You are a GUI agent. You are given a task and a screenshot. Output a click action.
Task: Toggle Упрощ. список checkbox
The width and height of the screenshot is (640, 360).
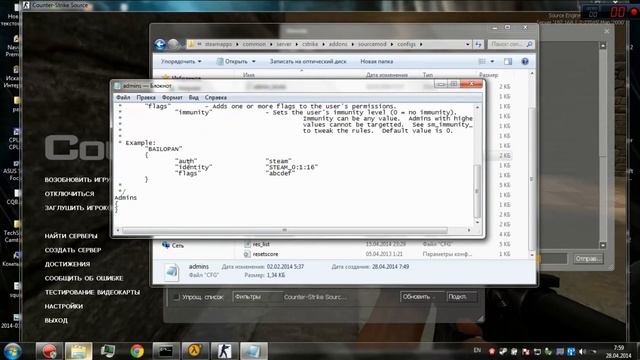tap(176, 297)
